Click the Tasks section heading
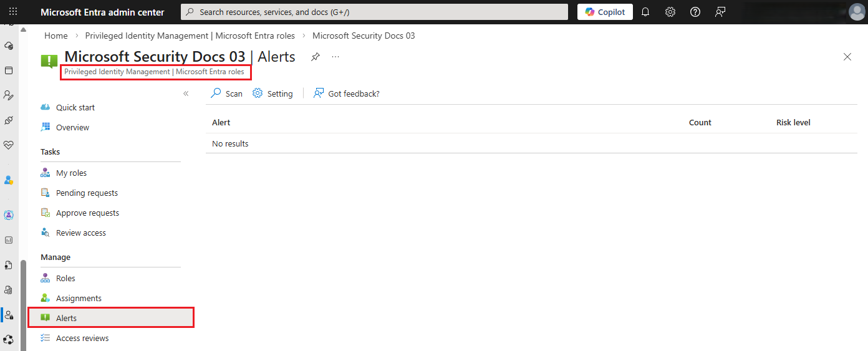This screenshot has width=868, height=351. pyautogui.click(x=51, y=151)
